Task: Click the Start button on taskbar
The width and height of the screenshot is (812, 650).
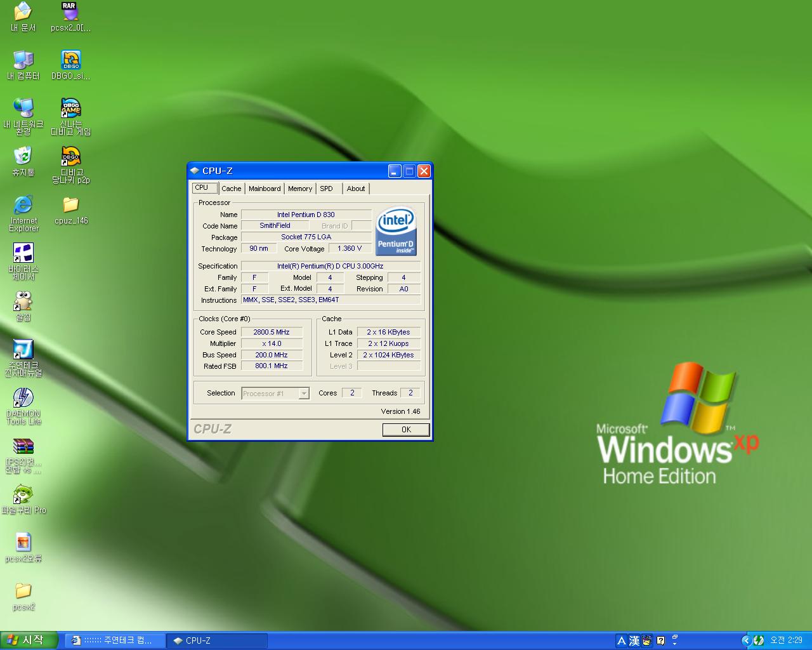Action: tap(29, 640)
